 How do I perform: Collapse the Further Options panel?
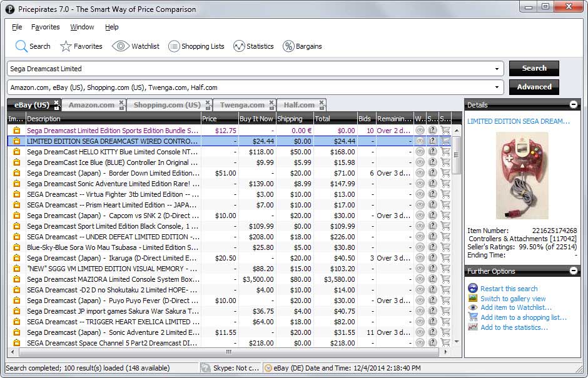[574, 271]
